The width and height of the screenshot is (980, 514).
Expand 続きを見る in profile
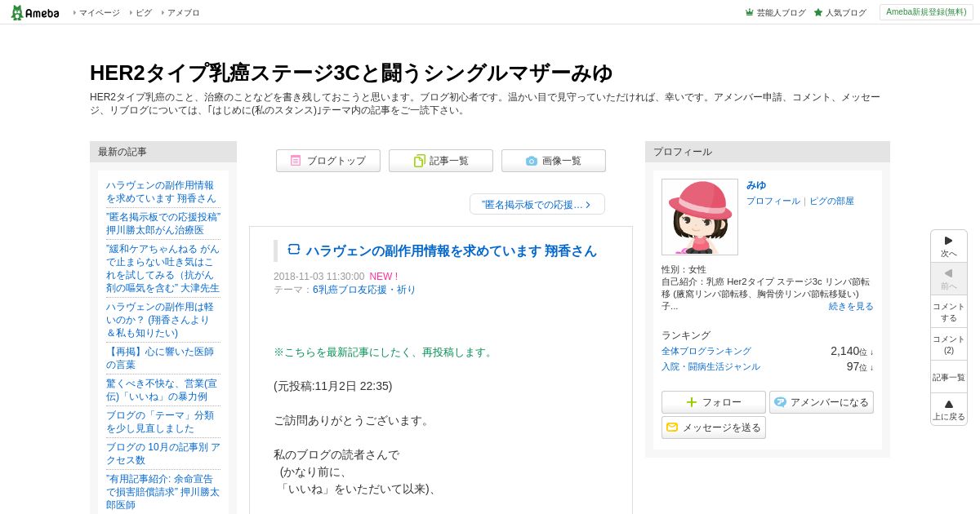[851, 306]
